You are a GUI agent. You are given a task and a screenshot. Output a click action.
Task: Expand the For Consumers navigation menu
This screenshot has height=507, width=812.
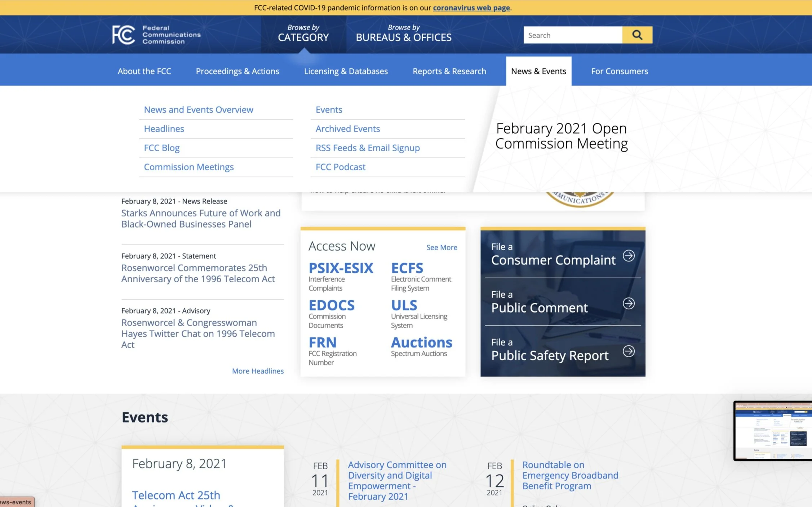(619, 71)
